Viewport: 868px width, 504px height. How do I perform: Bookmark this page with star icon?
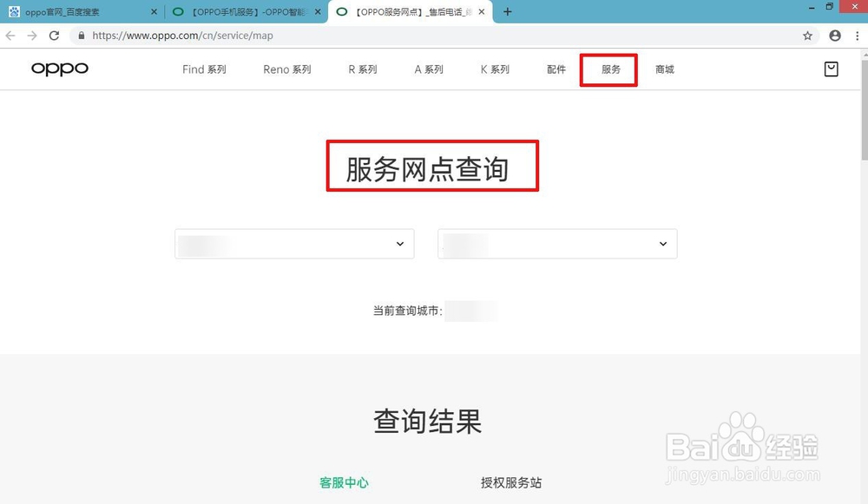click(807, 36)
